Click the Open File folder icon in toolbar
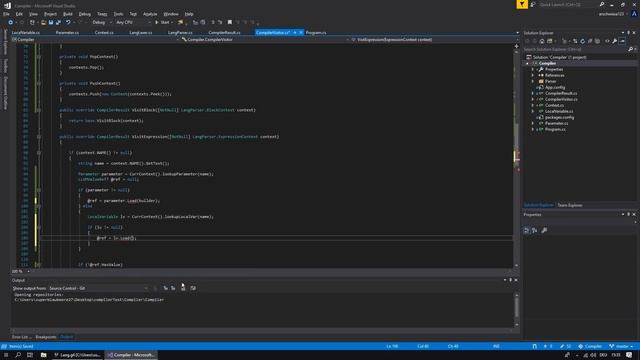This screenshot has width=640, height=360. [x=43, y=22]
